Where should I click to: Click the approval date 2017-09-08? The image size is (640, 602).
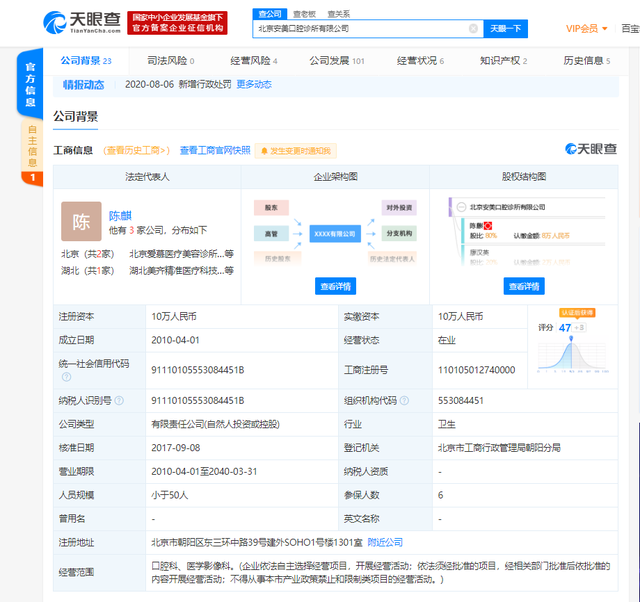click(x=176, y=448)
